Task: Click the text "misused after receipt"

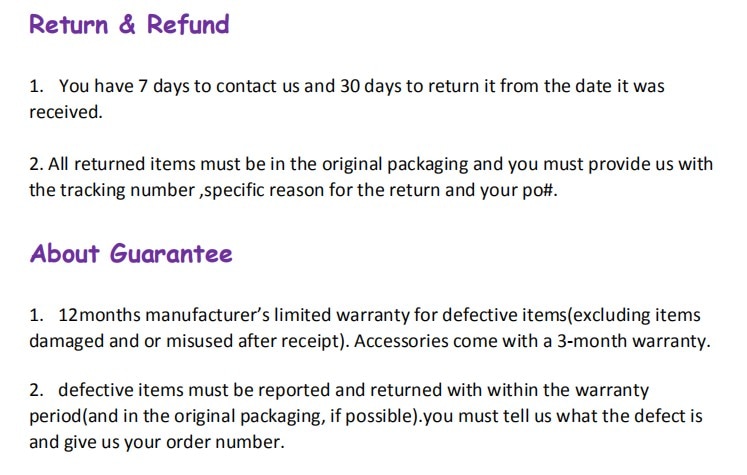Action: (x=254, y=342)
